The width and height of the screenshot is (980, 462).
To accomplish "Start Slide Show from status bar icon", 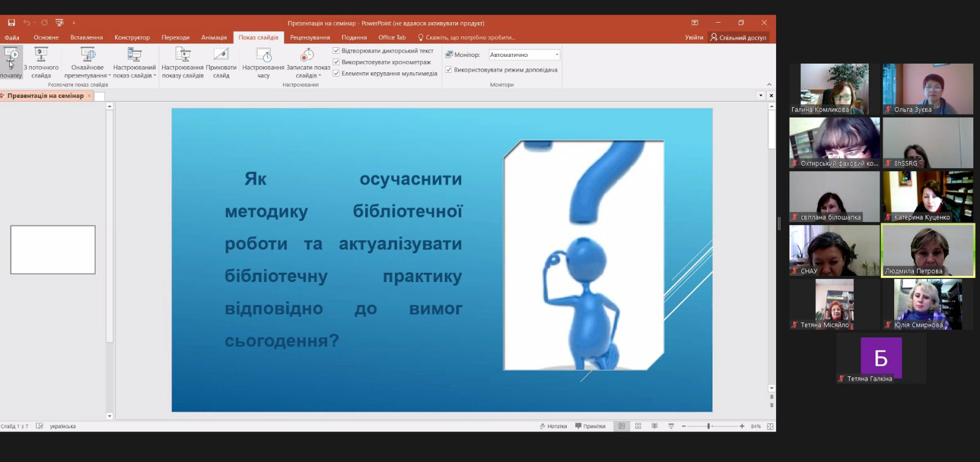I will click(x=671, y=426).
